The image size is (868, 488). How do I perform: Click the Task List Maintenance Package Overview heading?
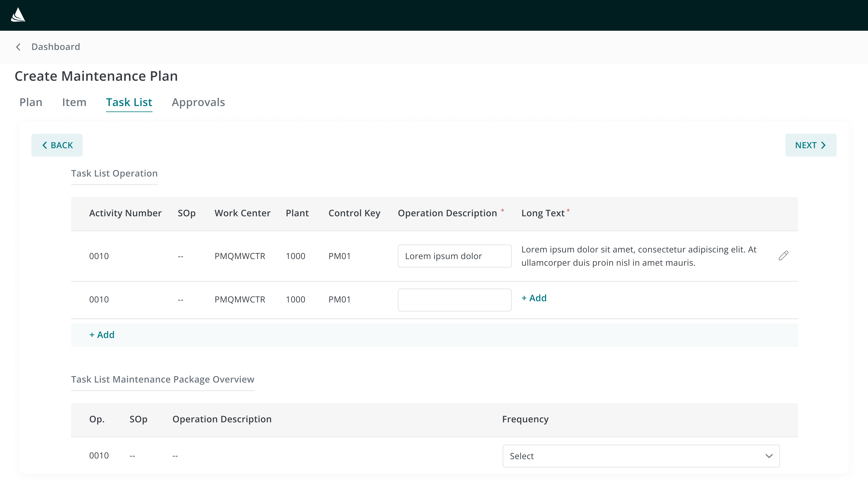click(x=162, y=380)
